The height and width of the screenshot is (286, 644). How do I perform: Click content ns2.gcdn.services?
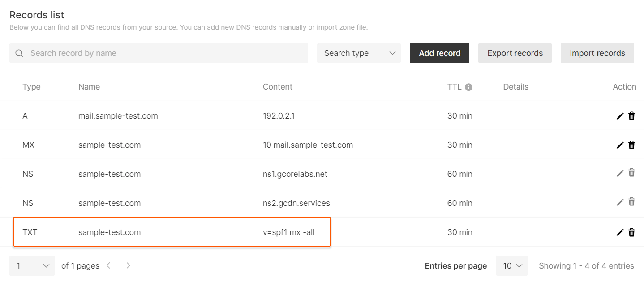(296, 203)
